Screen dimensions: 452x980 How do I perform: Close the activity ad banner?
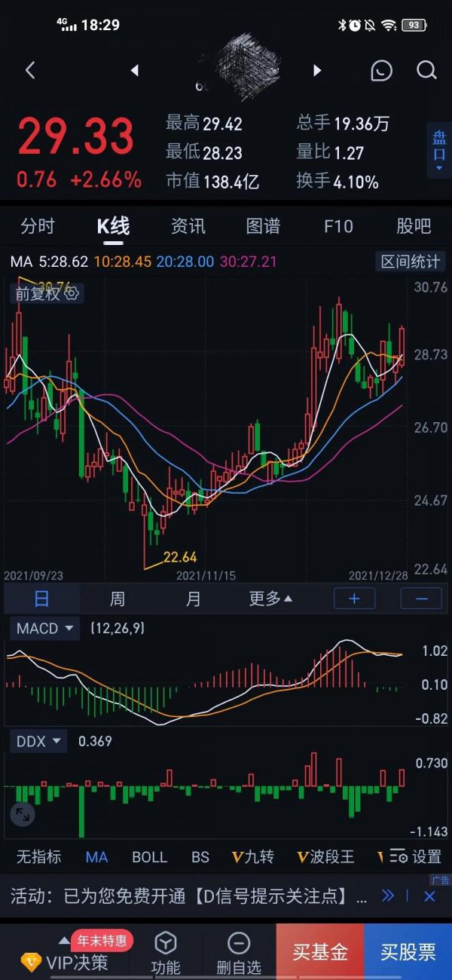pos(429,896)
